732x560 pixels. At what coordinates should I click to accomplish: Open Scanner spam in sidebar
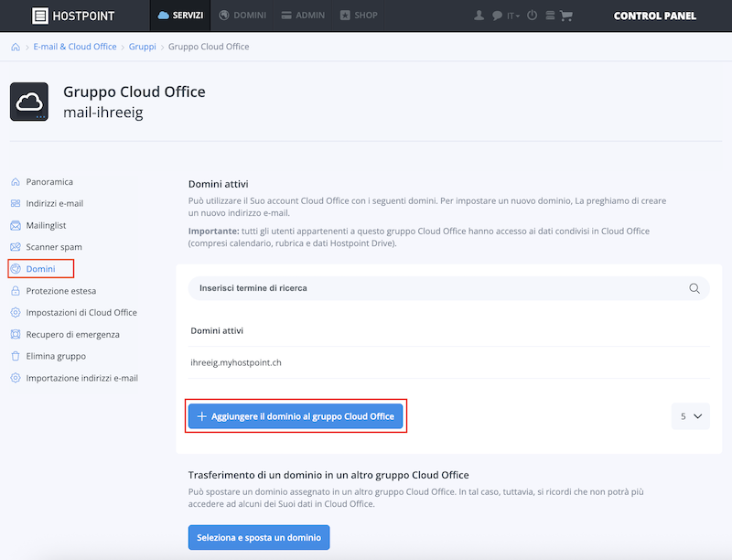point(54,247)
